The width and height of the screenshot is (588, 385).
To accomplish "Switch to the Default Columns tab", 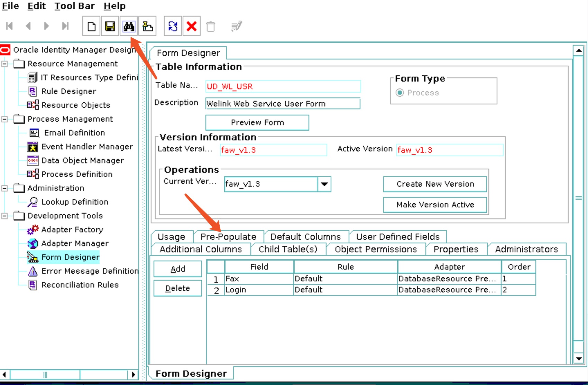I will pyautogui.click(x=305, y=237).
